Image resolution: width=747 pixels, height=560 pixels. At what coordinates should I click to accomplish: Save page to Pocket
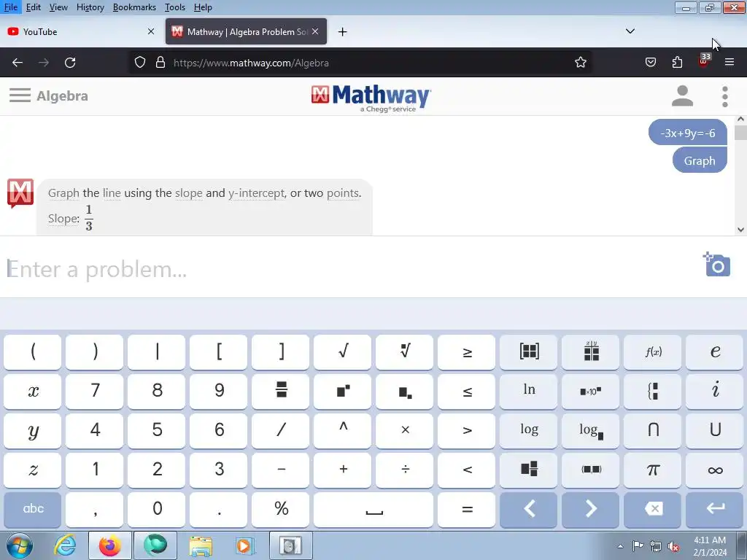point(650,63)
